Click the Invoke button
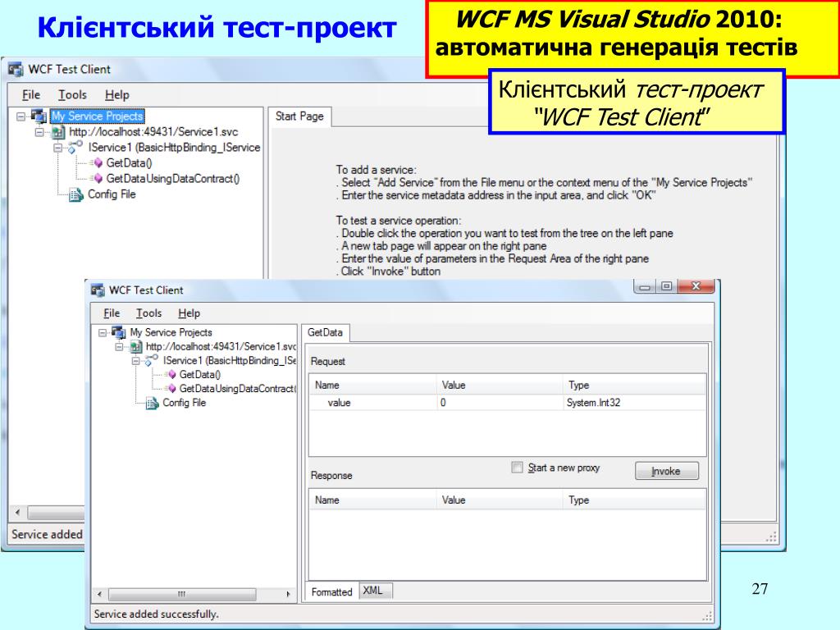This screenshot has height=630, width=840. pos(666,471)
